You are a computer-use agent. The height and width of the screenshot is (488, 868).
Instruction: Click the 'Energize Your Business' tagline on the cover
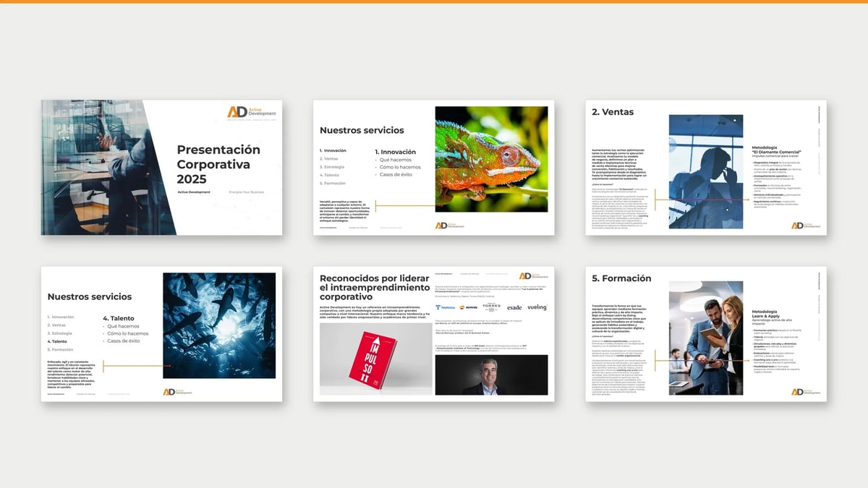pyautogui.click(x=247, y=192)
